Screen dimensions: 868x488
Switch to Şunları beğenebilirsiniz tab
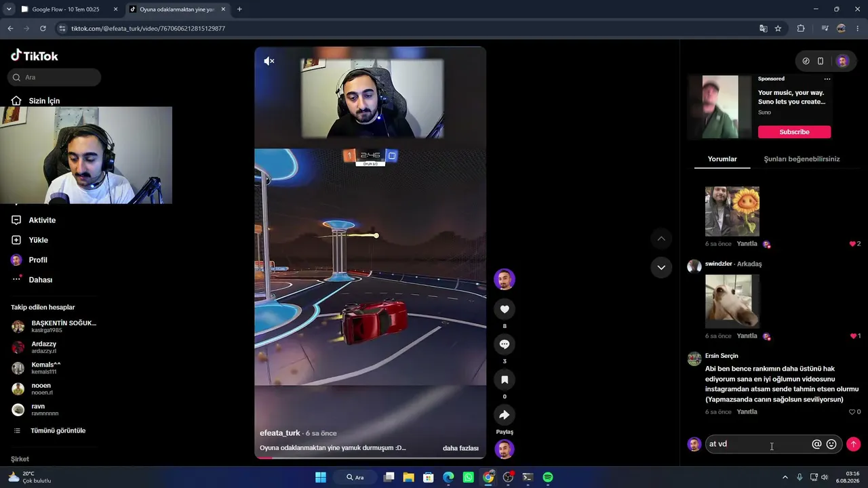(x=802, y=159)
